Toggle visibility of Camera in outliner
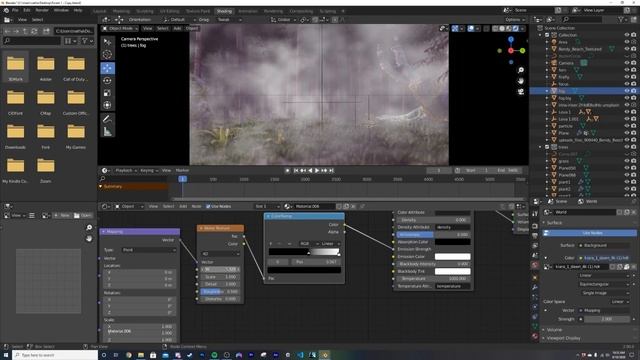The width and height of the screenshot is (640, 360). click(x=627, y=63)
